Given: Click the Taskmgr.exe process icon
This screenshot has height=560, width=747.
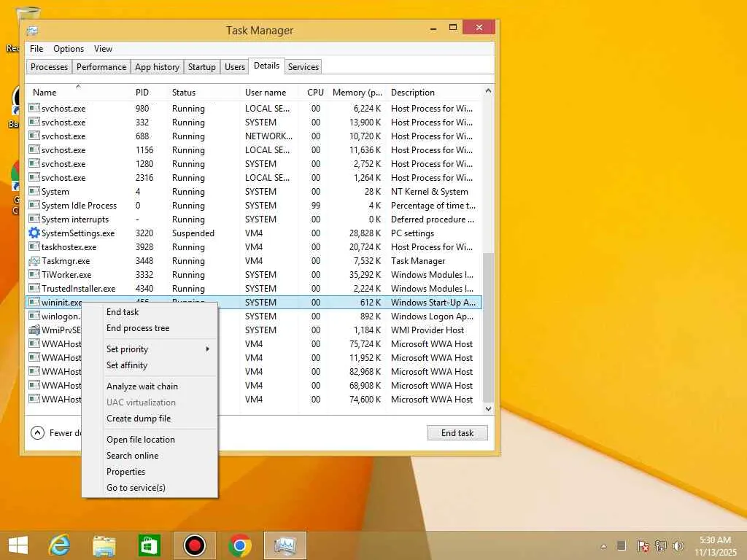Looking at the screenshot, I should tap(34, 261).
